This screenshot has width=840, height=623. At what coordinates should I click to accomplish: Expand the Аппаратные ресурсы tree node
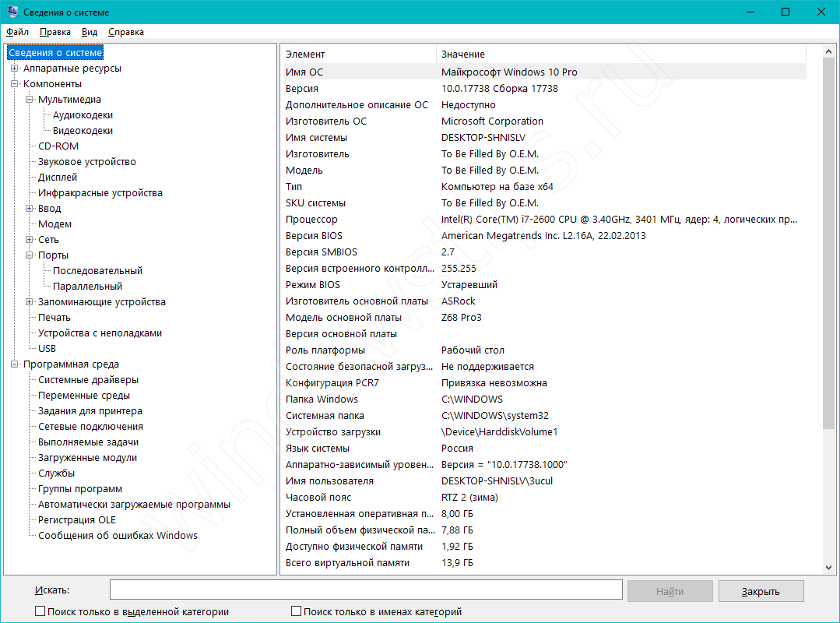pos(14,69)
